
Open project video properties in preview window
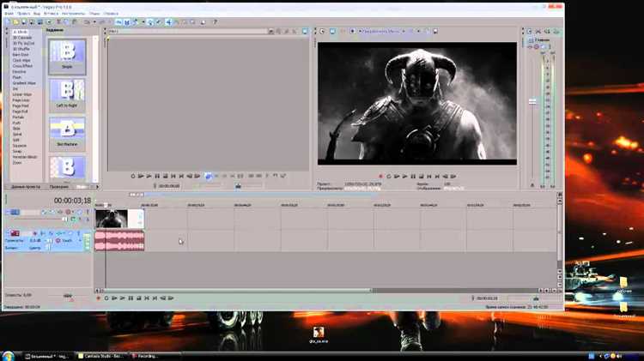[322, 31]
